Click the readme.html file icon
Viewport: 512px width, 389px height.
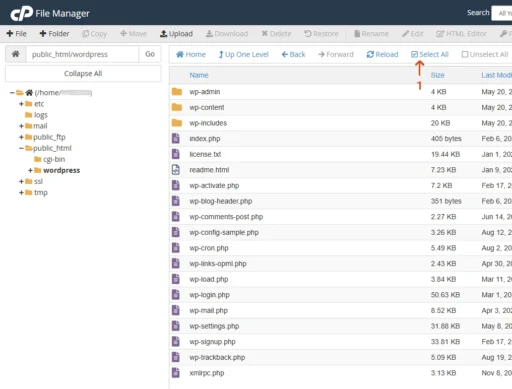pyautogui.click(x=176, y=170)
